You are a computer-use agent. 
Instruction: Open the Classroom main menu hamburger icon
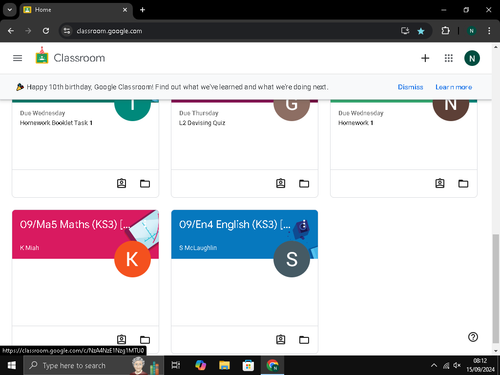tap(17, 58)
